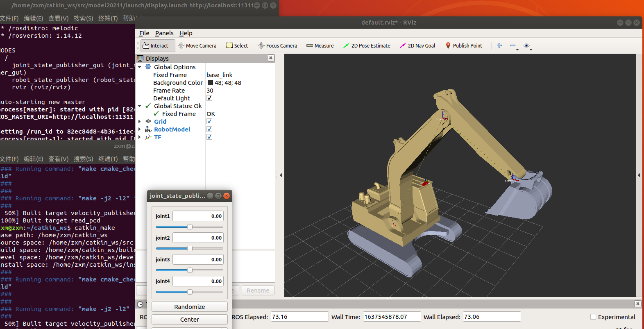Open 查看(V) menu in the top terminal

coord(58,18)
